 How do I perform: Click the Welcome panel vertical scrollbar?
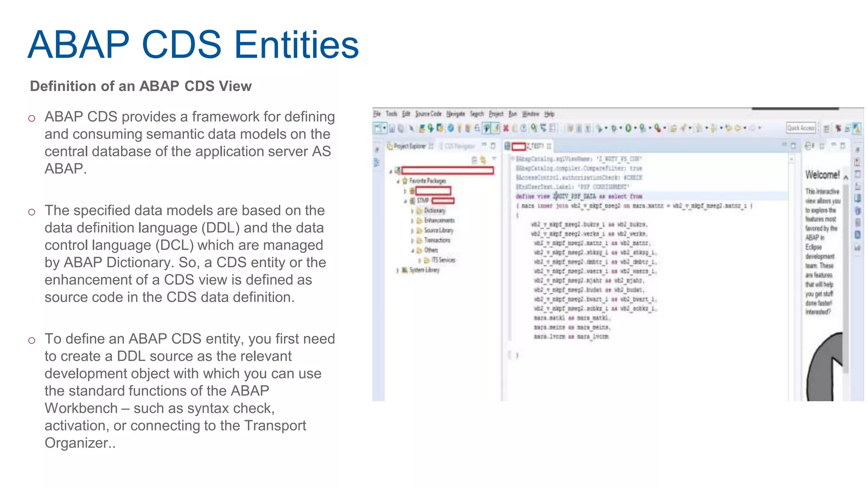tap(846, 275)
